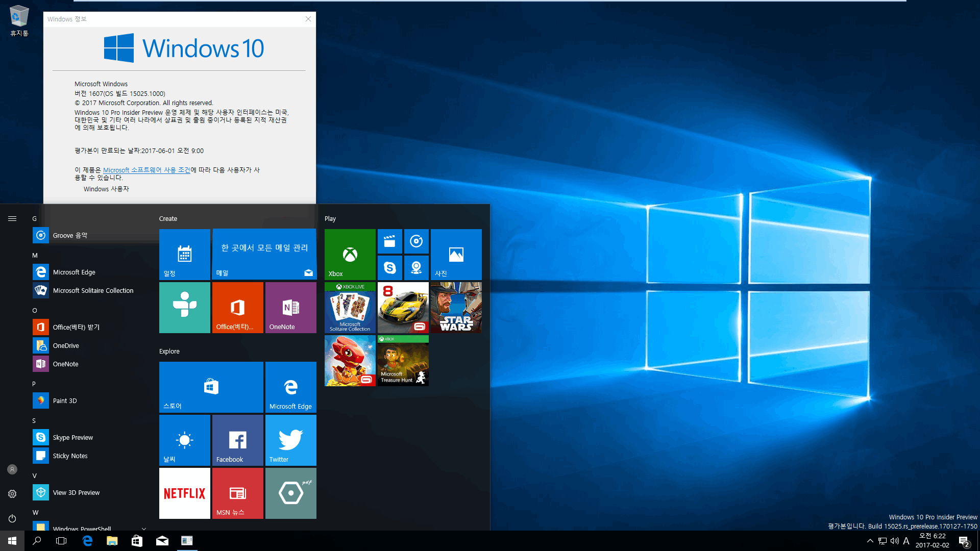Image resolution: width=980 pixels, height=551 pixels.
Task: Open Action Center notifications icon
Action: coord(964,541)
